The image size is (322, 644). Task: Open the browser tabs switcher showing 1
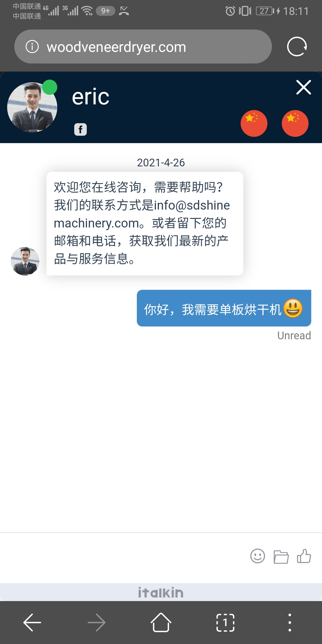(x=225, y=623)
